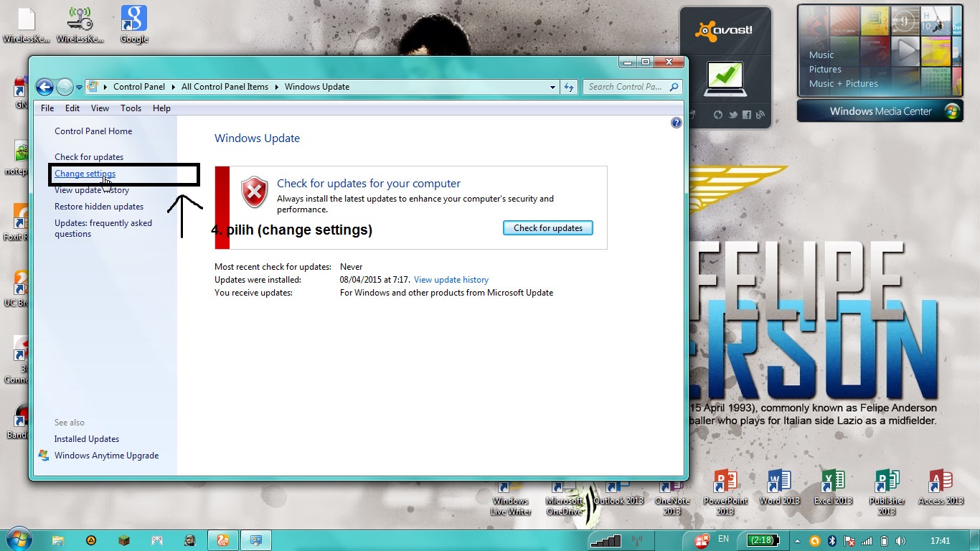Open the Google desktop shortcut
Image resolution: width=980 pixels, height=551 pixels.
click(134, 24)
